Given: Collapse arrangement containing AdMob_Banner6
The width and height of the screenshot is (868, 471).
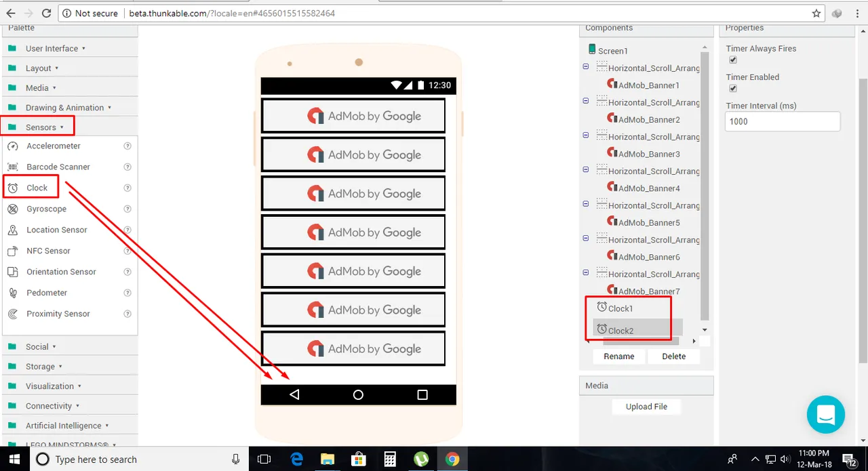Looking at the screenshot, I should (586, 238).
